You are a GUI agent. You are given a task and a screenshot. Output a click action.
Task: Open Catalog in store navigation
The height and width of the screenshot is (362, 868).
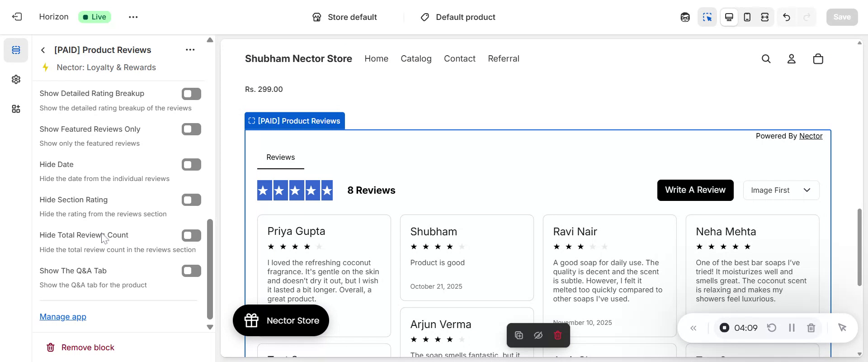[416, 59]
